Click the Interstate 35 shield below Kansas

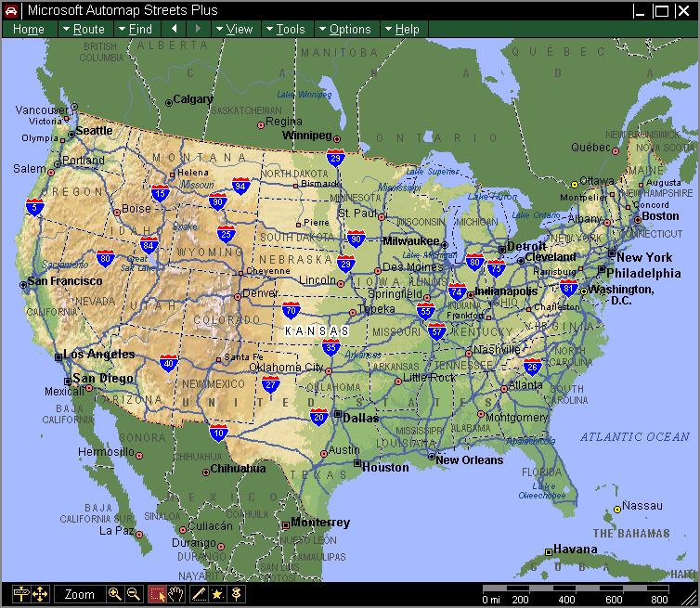331,347
